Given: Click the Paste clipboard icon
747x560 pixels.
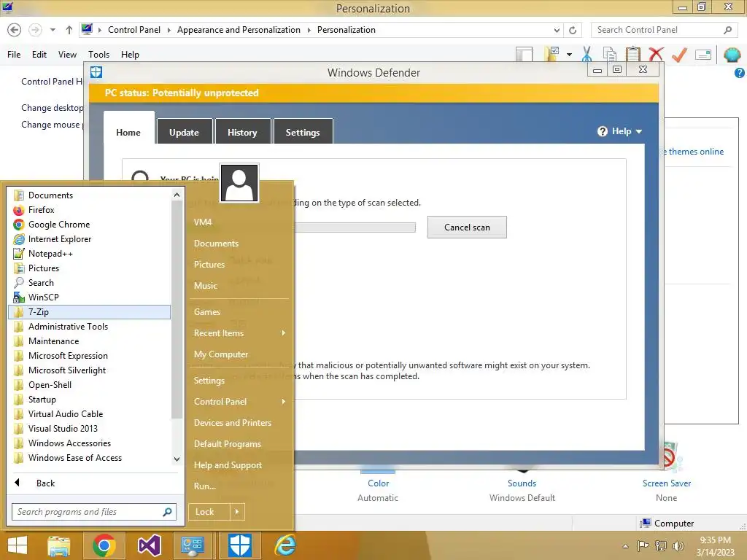Looking at the screenshot, I should (632, 54).
